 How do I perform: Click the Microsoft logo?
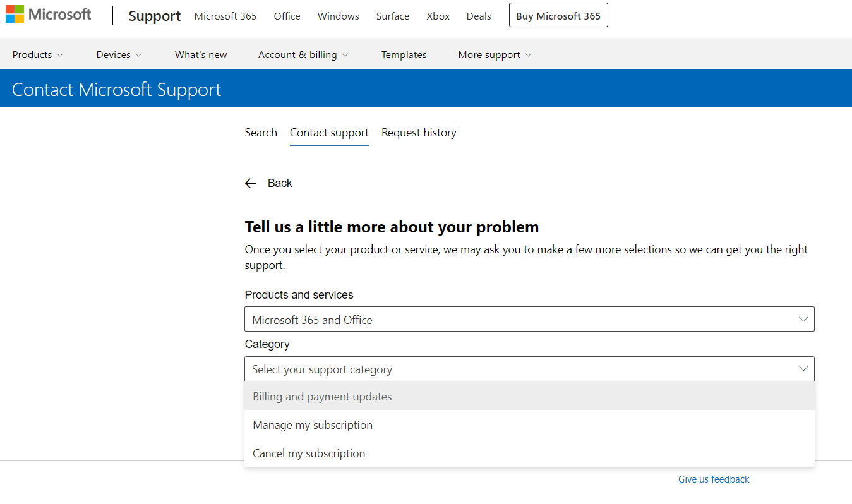coord(49,15)
